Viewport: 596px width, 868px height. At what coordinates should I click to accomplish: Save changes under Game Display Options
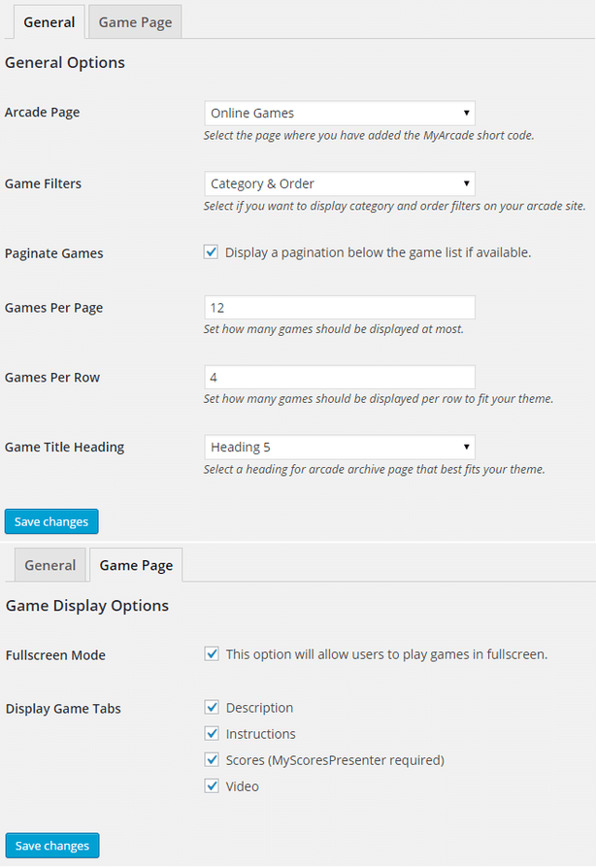point(52,846)
